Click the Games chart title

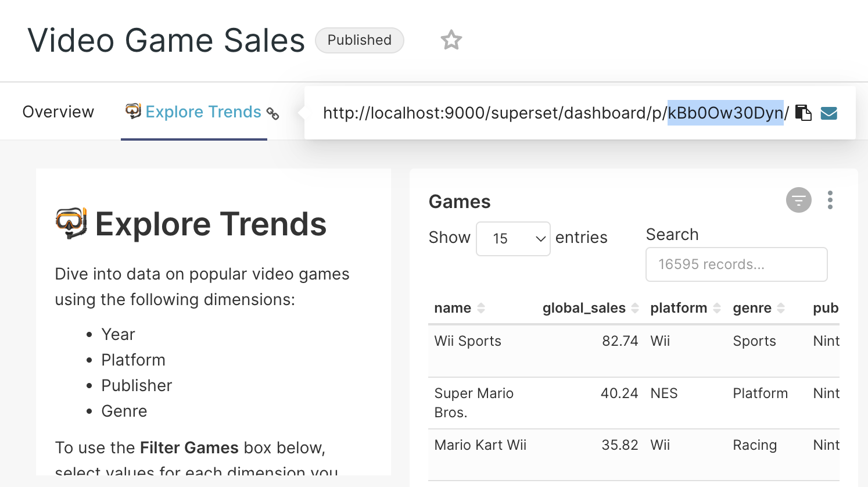[460, 202]
